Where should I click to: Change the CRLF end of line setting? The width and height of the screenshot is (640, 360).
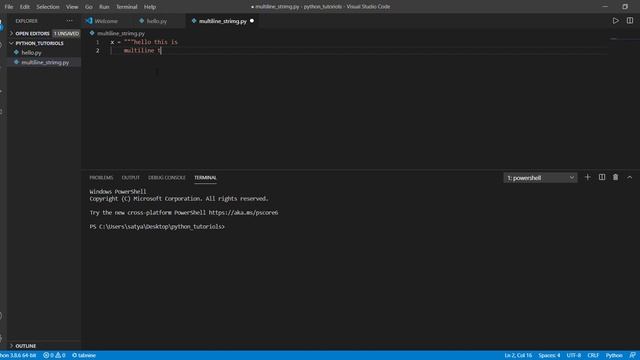(x=593, y=356)
